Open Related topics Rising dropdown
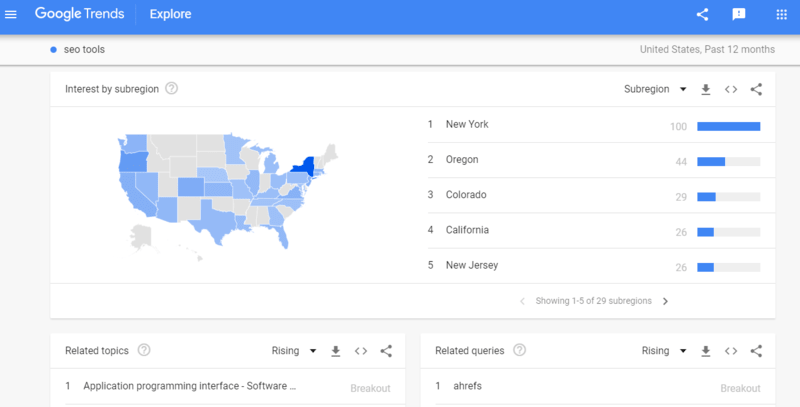The height and width of the screenshot is (407, 800). point(294,351)
